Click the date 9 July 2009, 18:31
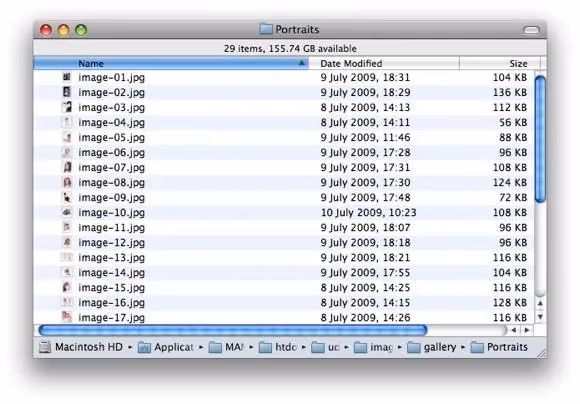The width and height of the screenshot is (580, 404). pos(365,77)
